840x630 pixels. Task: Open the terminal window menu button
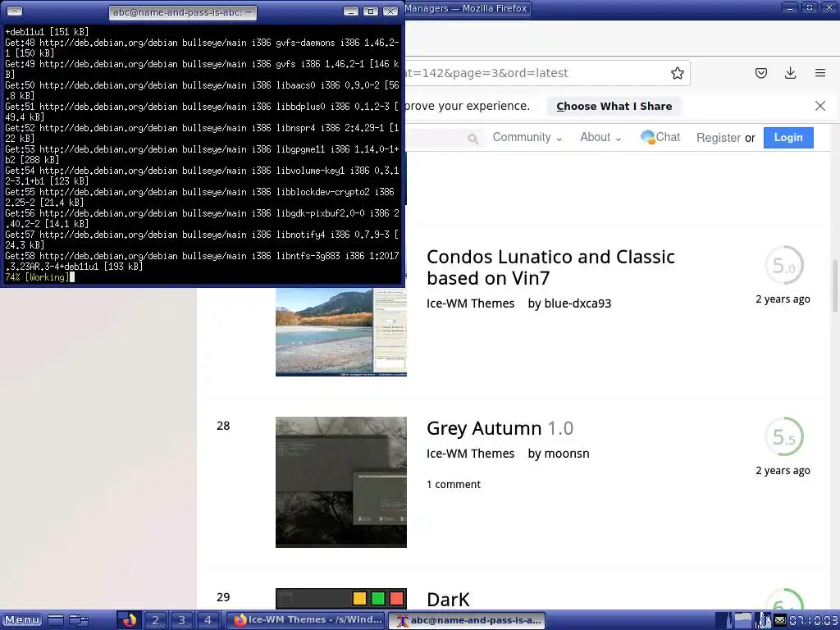point(15,11)
